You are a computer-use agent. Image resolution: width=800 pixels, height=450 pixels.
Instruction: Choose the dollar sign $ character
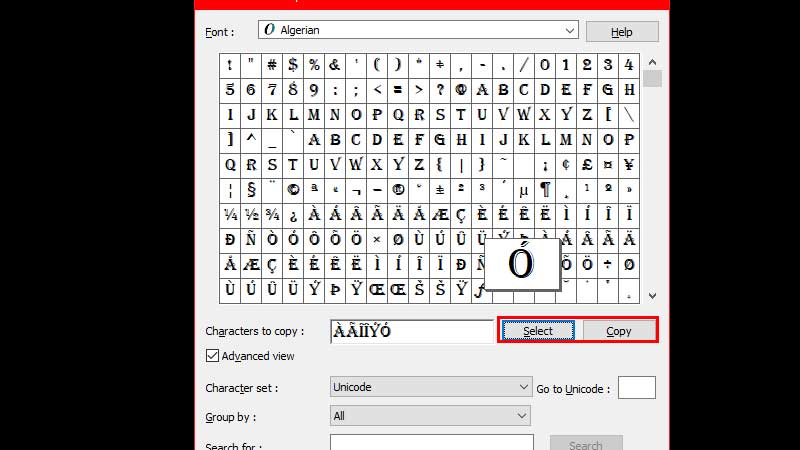[x=293, y=65]
